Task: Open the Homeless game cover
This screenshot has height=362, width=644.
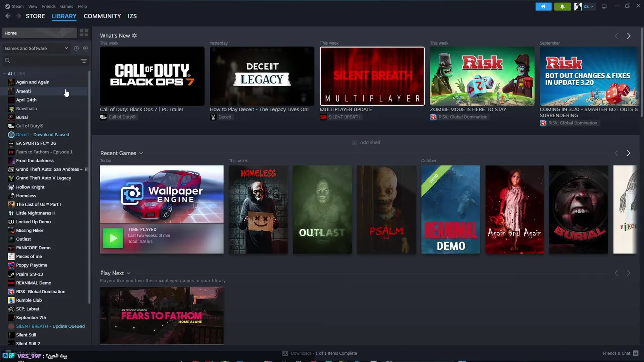Action: pos(259,210)
